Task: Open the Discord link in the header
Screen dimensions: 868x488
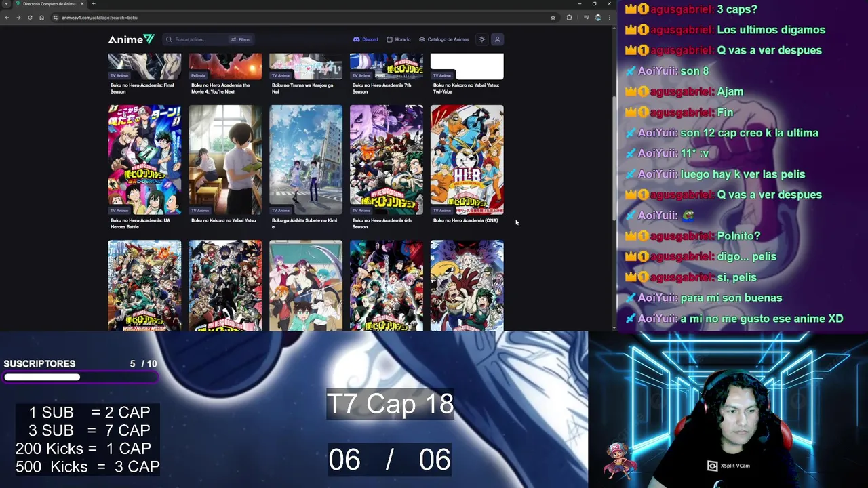Action: point(366,39)
